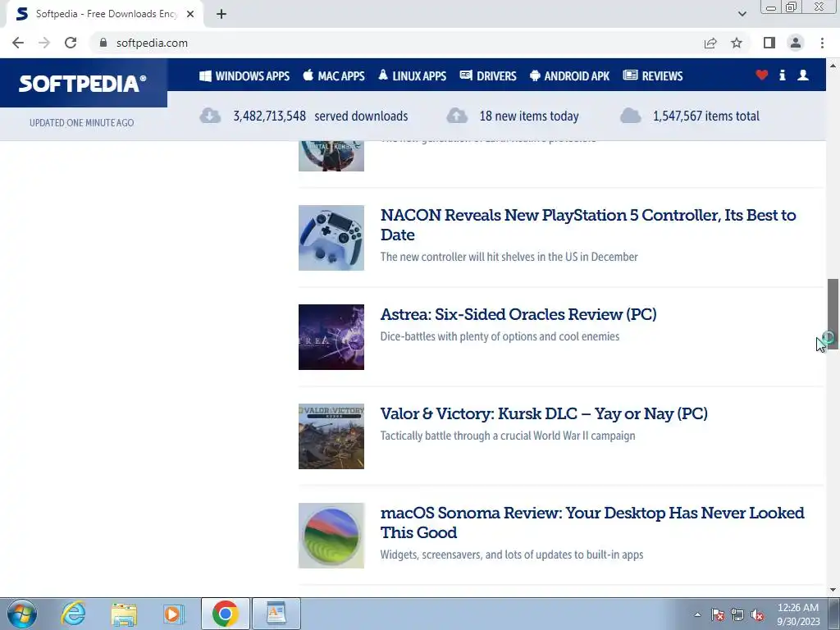The height and width of the screenshot is (630, 840).
Task: Open the Android APK section
Action: (x=569, y=76)
